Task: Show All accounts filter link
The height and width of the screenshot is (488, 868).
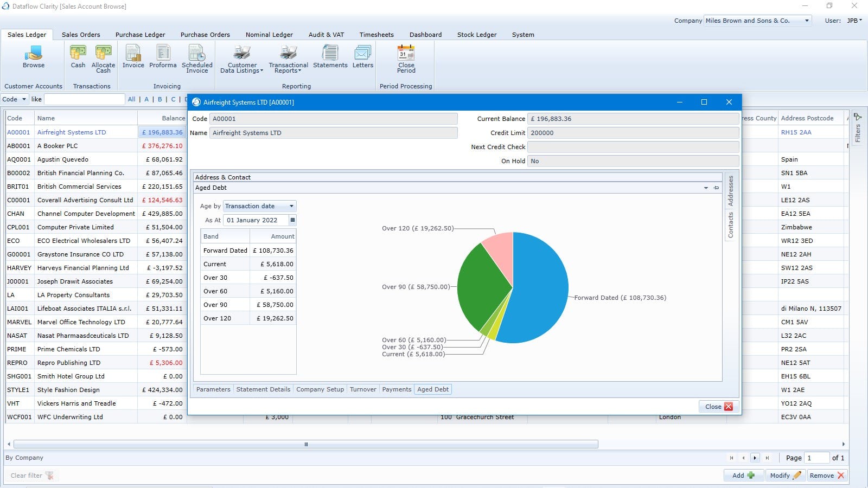Action: pos(131,99)
